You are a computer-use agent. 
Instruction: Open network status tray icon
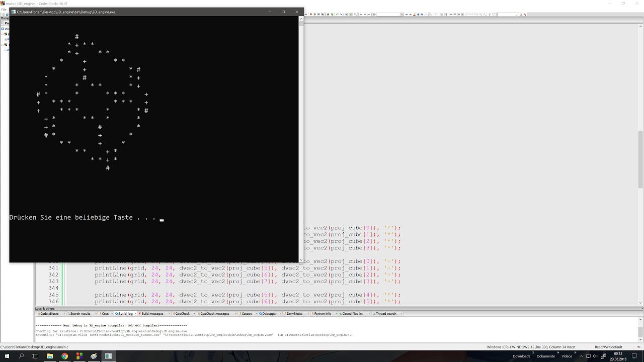[x=588, y=356]
